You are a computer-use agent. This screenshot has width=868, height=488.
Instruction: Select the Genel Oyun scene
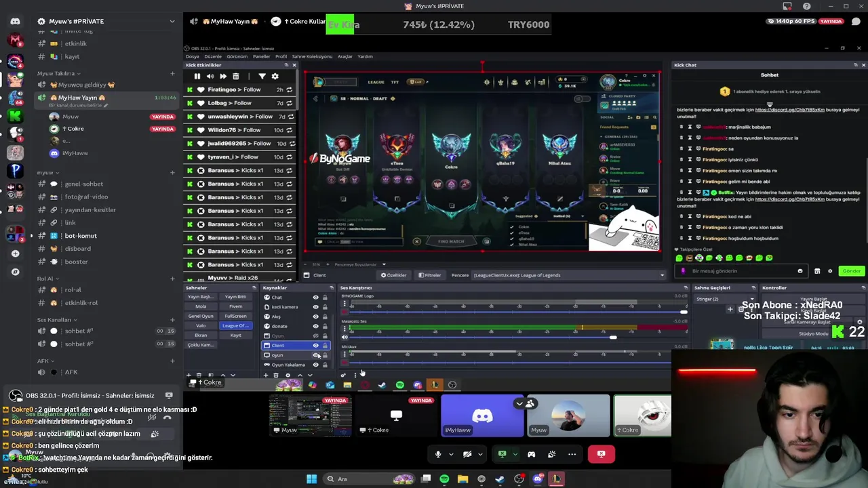(x=201, y=317)
